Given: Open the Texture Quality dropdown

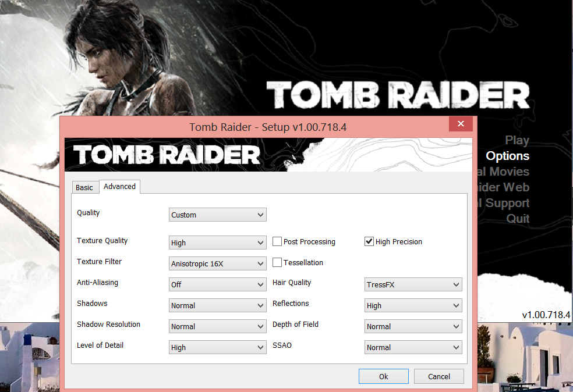Looking at the screenshot, I should point(217,243).
